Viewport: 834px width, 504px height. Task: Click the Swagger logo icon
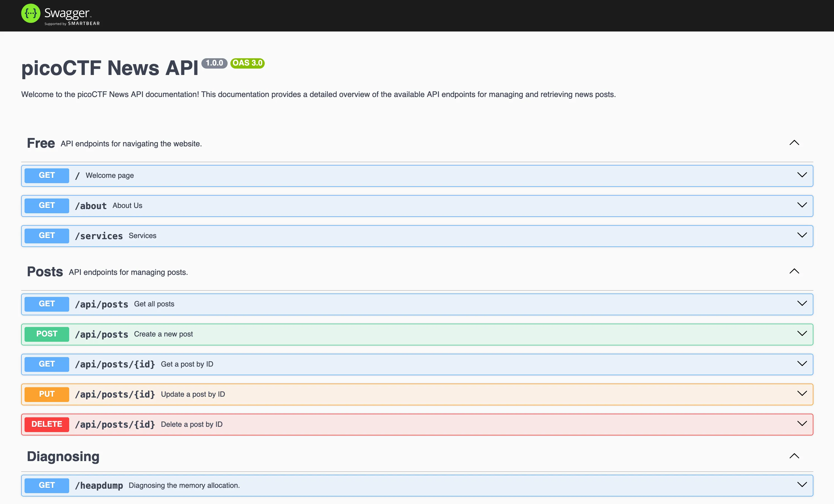point(31,14)
